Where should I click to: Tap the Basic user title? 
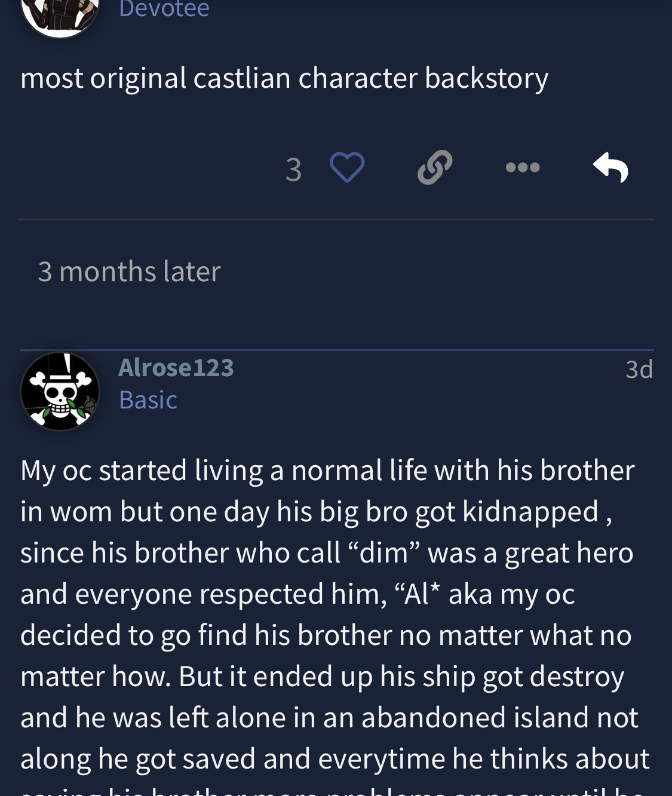point(148,400)
